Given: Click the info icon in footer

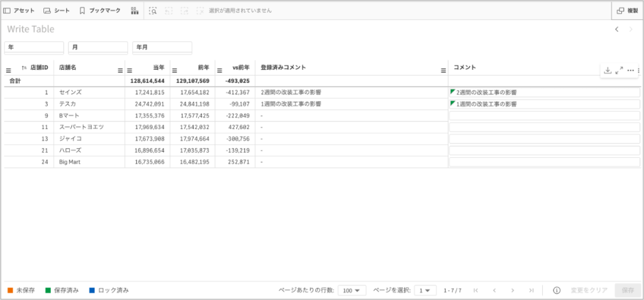Looking at the screenshot, I should pyautogui.click(x=557, y=290).
